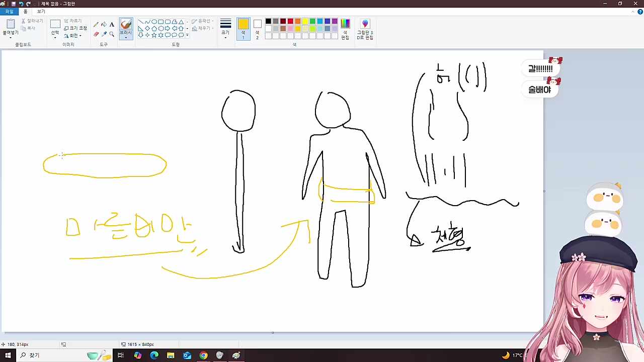Select the Pencil tool
The width and height of the screenshot is (644, 362).
[96, 24]
